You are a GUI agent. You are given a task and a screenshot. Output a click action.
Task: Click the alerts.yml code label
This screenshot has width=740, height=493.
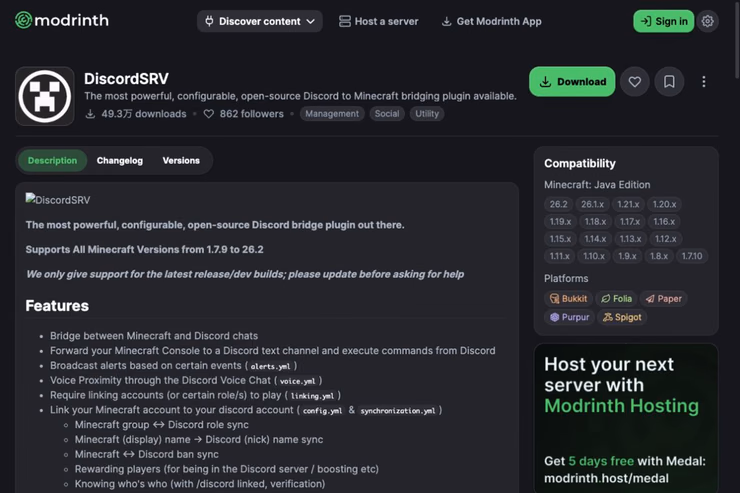[270, 366]
